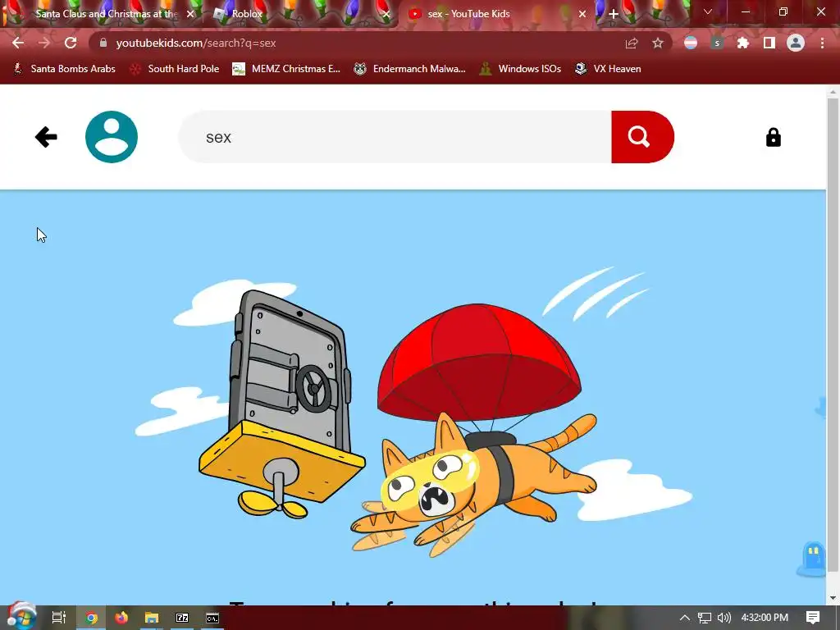Open the VX Heaven bookmark
This screenshot has width=840, height=630.
[x=608, y=69]
